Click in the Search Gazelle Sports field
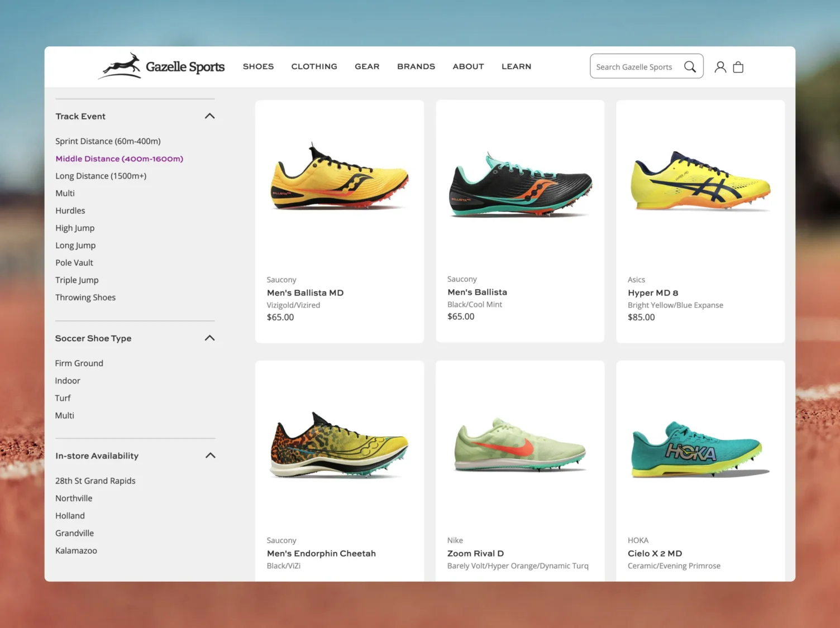This screenshot has width=840, height=628. pos(634,67)
